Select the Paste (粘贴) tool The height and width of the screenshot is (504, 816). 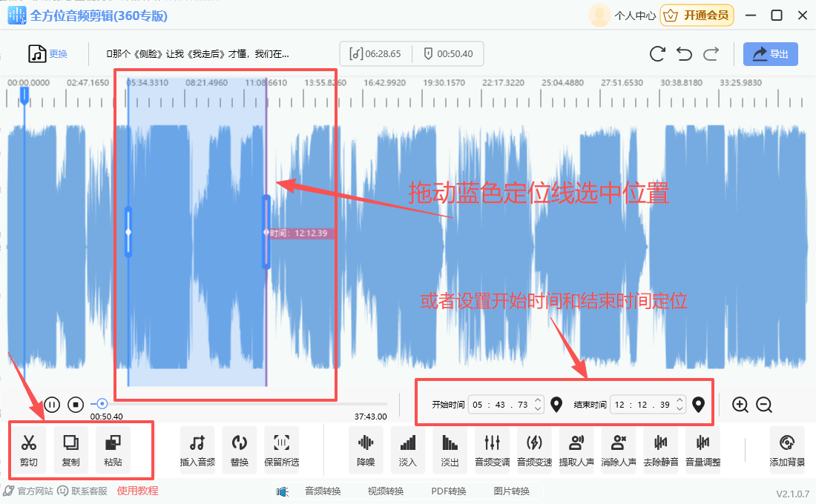click(113, 450)
